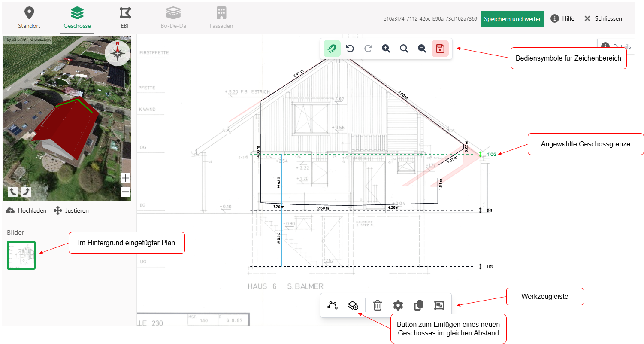Switch to the Standort tab

(x=29, y=18)
